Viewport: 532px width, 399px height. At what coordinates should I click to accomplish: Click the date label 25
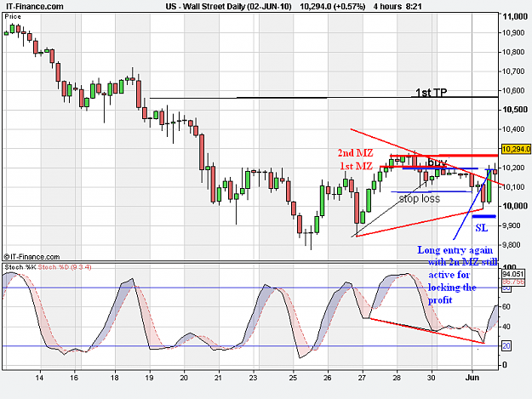tap(293, 378)
